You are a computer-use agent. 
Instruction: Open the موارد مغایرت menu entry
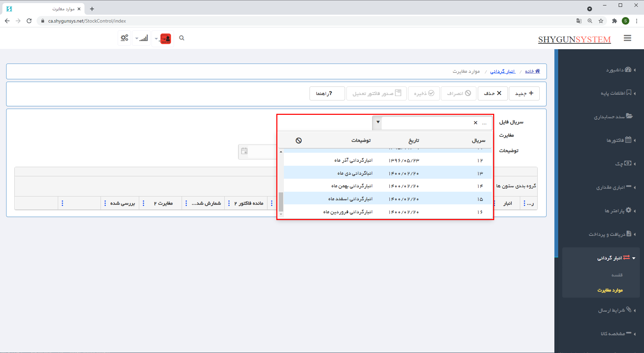(x=610, y=290)
